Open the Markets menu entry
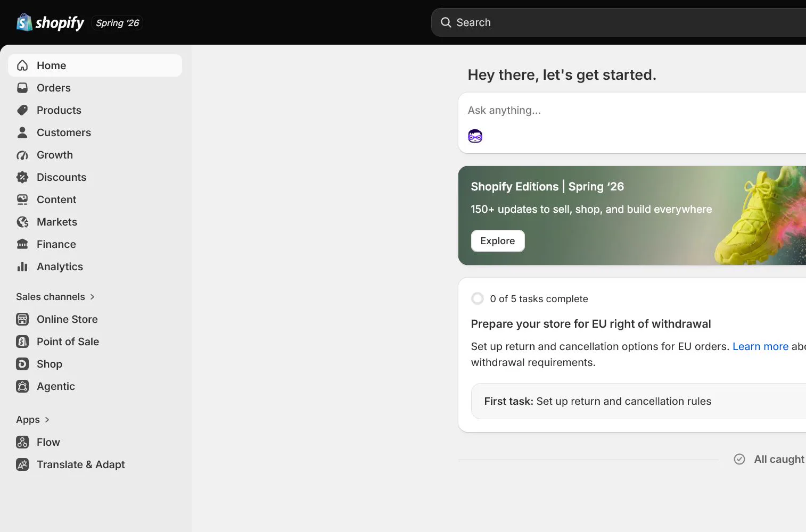The width and height of the screenshot is (806, 532). [x=57, y=222]
